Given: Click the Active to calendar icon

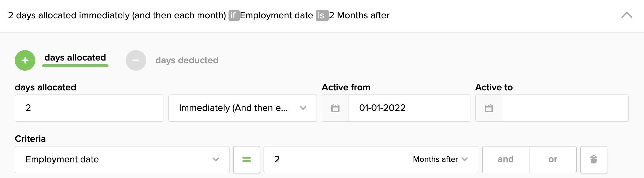Looking at the screenshot, I should coord(489,108).
